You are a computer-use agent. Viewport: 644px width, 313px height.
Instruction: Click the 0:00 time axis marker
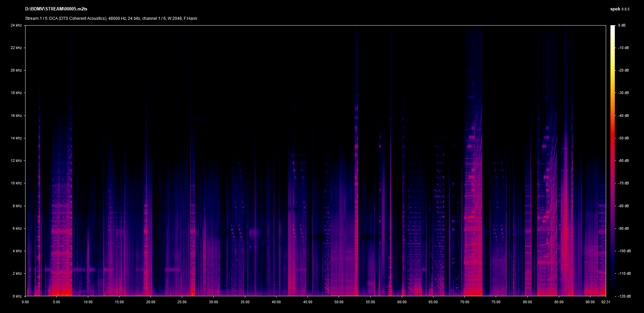pyautogui.click(x=25, y=302)
